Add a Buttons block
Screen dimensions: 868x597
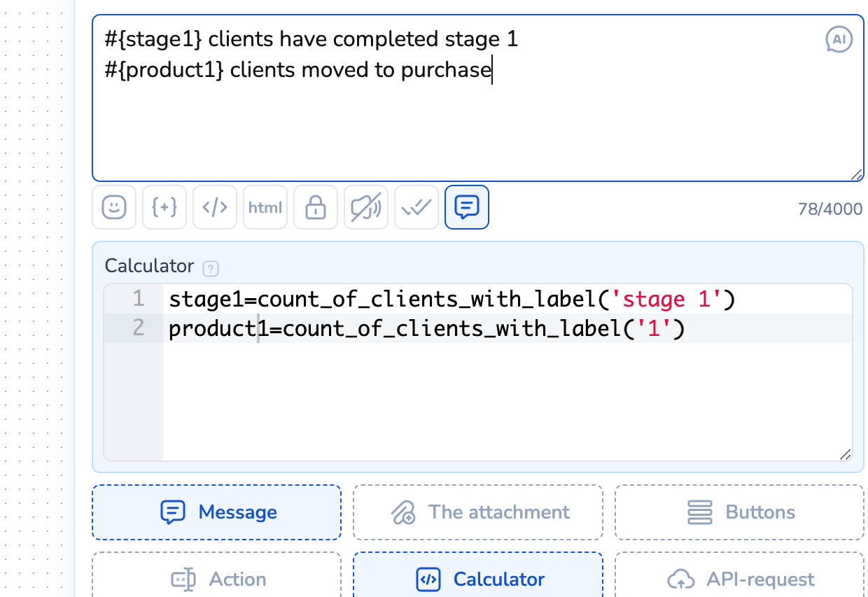coord(739,512)
